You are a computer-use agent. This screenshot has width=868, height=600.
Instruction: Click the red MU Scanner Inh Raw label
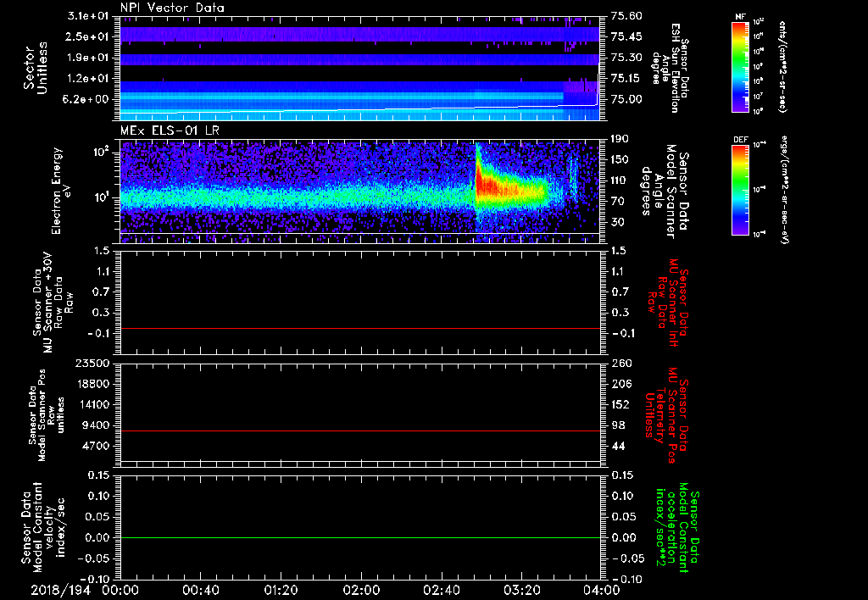click(668, 303)
